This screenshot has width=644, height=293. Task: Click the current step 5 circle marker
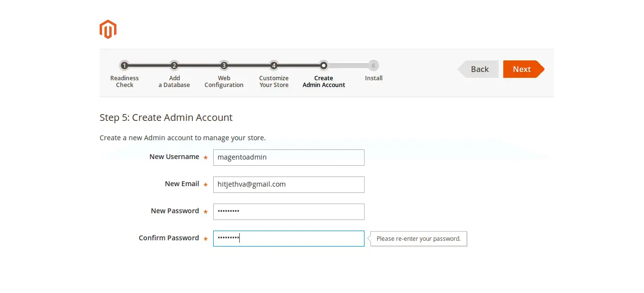323,65
